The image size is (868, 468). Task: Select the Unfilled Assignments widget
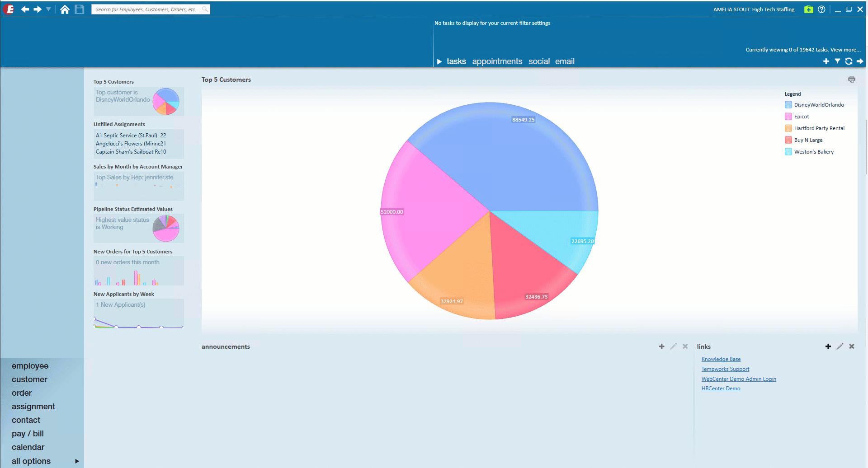(139, 144)
